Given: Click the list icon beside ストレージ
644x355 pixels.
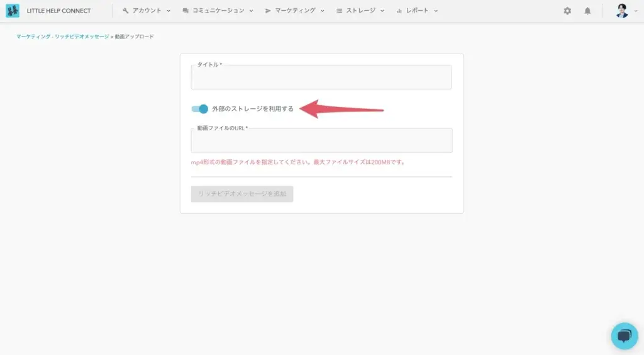Looking at the screenshot, I should point(340,11).
